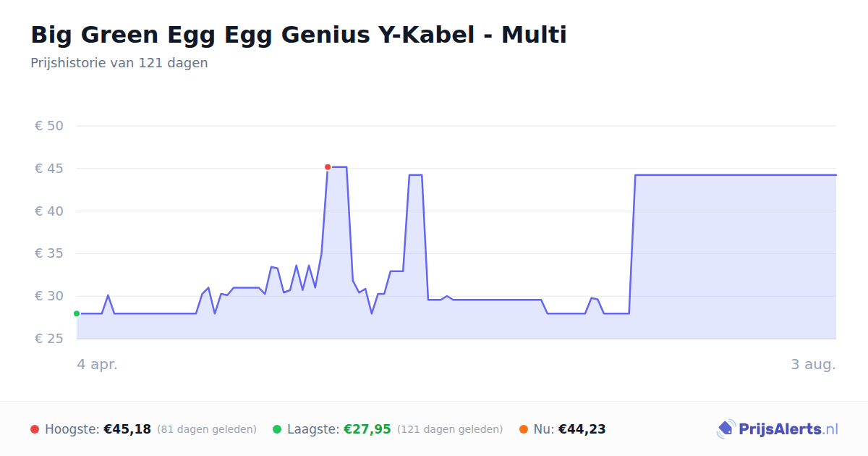This screenshot has width=868, height=456.
Task: Click the 121 dagen geleden note
Action: [450, 429]
